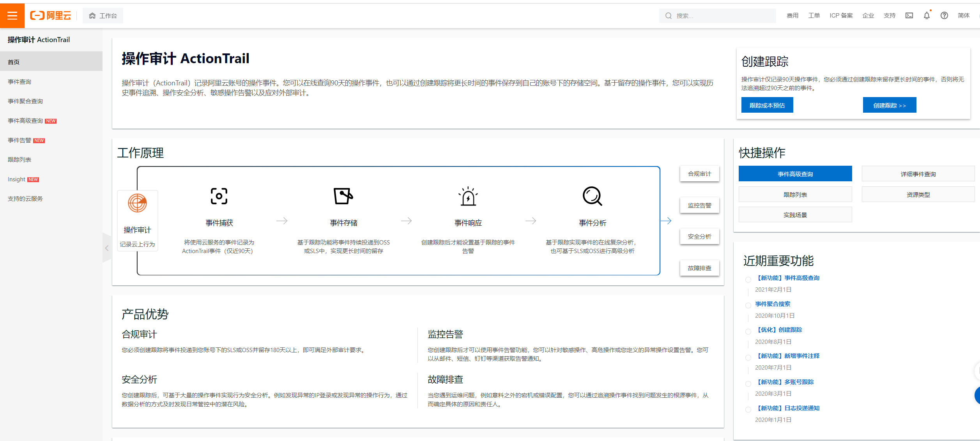This screenshot has height=441, width=980.
Task: Open the notifications bell
Action: point(927,16)
